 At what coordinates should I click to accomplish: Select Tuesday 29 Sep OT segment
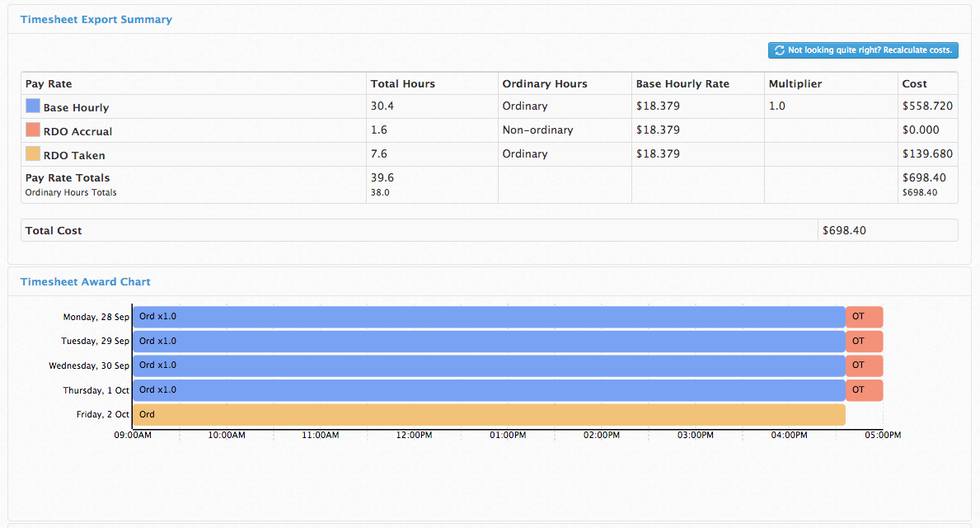[865, 341]
